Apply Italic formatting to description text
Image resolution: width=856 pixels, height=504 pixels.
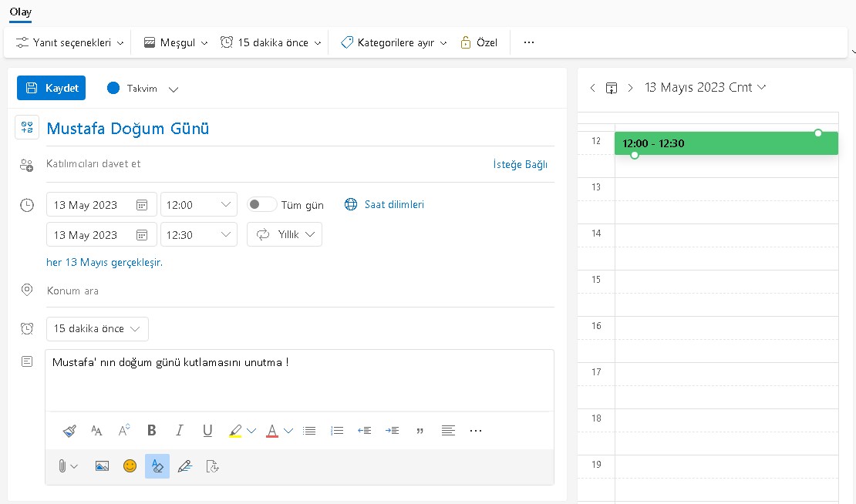click(x=179, y=430)
